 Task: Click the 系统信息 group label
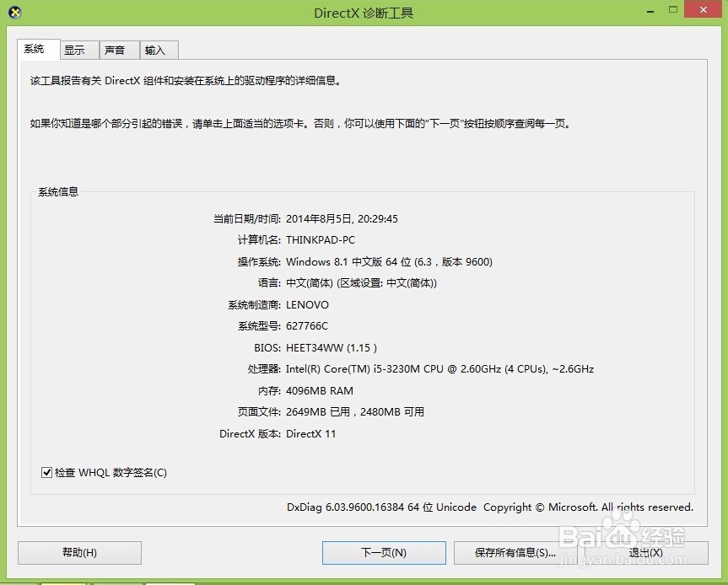tap(58, 191)
